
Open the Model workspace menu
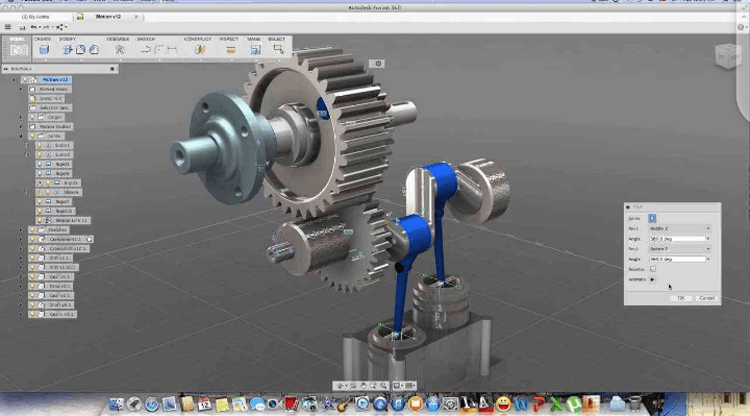click(18, 48)
